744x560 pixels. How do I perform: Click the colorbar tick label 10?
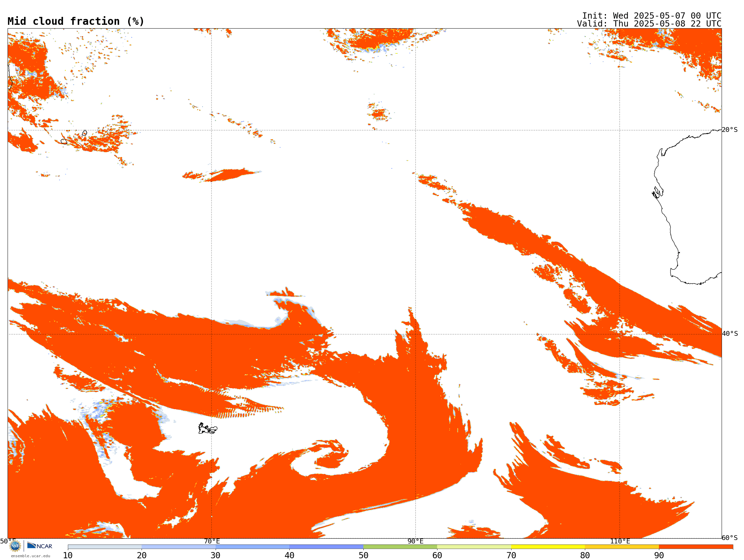click(x=68, y=556)
